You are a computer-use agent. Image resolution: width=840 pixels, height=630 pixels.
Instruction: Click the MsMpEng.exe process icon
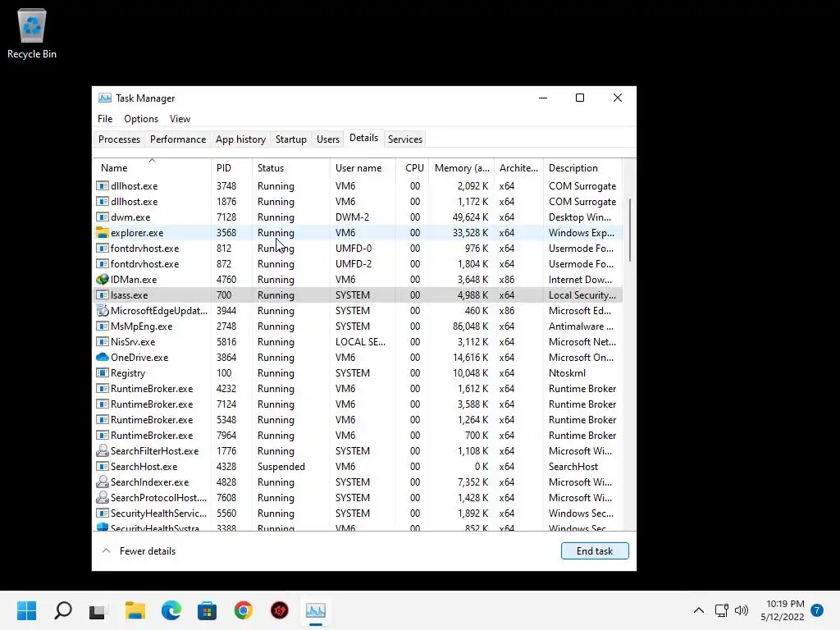coord(103,326)
